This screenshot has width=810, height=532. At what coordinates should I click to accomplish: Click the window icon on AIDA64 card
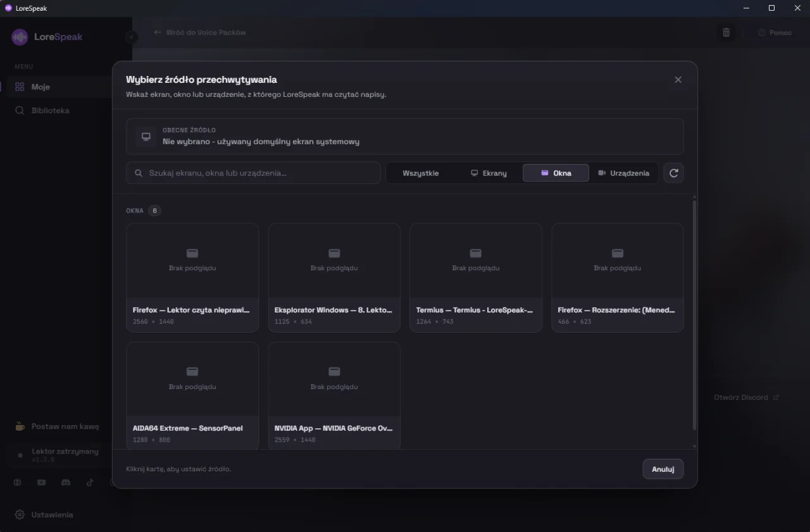click(192, 371)
